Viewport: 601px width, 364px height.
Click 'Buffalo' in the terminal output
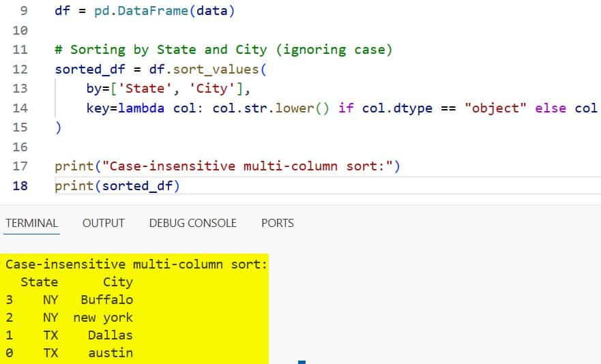coord(107,300)
